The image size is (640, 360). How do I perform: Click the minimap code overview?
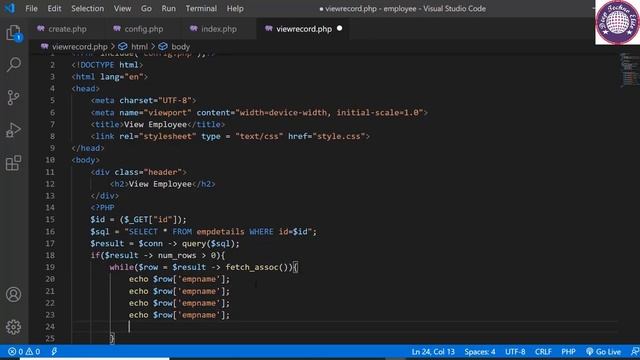pos(629,69)
